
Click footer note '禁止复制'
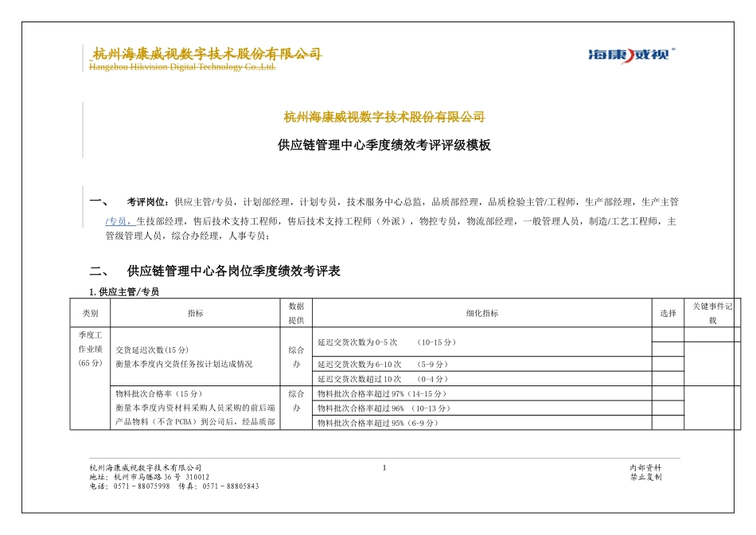pyautogui.click(x=645, y=477)
